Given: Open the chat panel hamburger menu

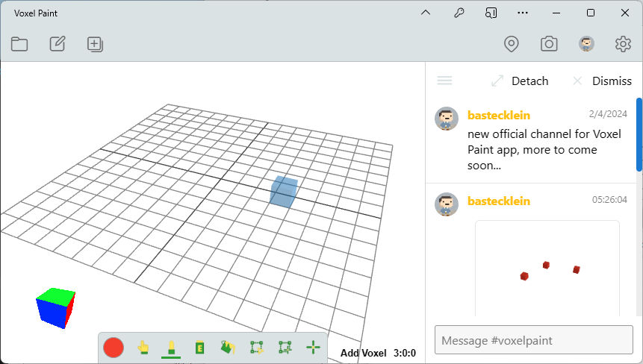Looking at the screenshot, I should 444,81.
